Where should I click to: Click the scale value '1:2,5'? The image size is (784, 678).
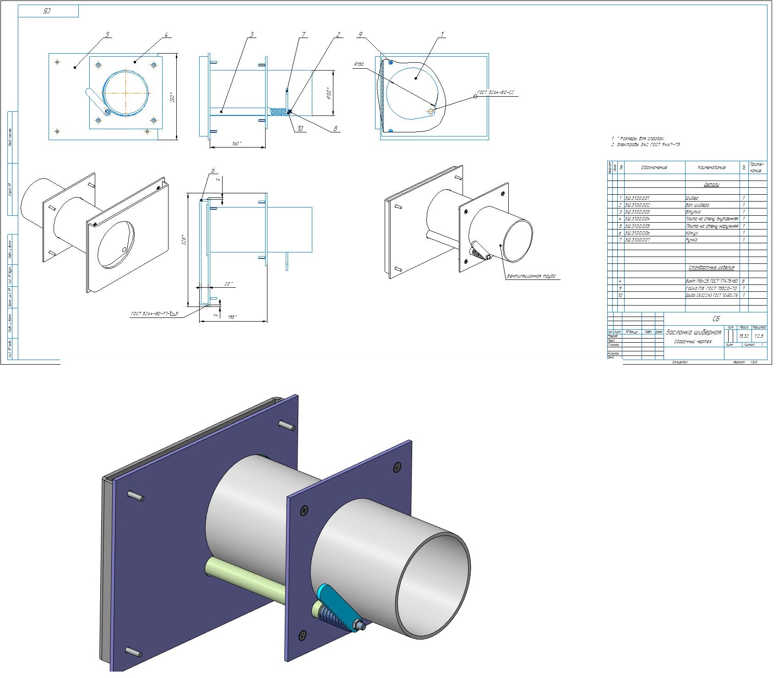point(759,336)
